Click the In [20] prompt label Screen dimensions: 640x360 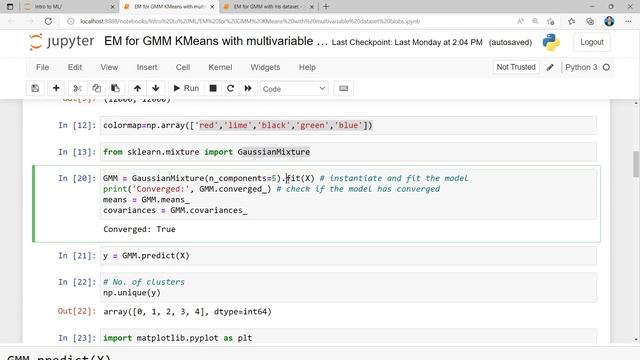[x=77, y=178]
